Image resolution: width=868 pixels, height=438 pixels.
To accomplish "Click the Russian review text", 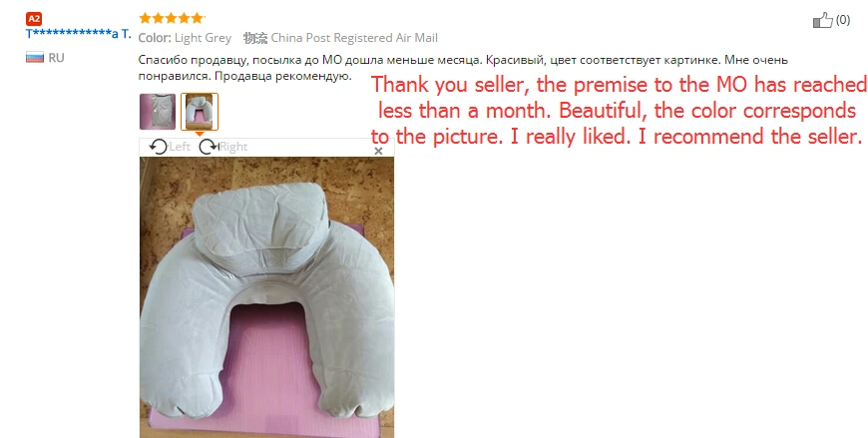I will pyautogui.click(x=463, y=68).
